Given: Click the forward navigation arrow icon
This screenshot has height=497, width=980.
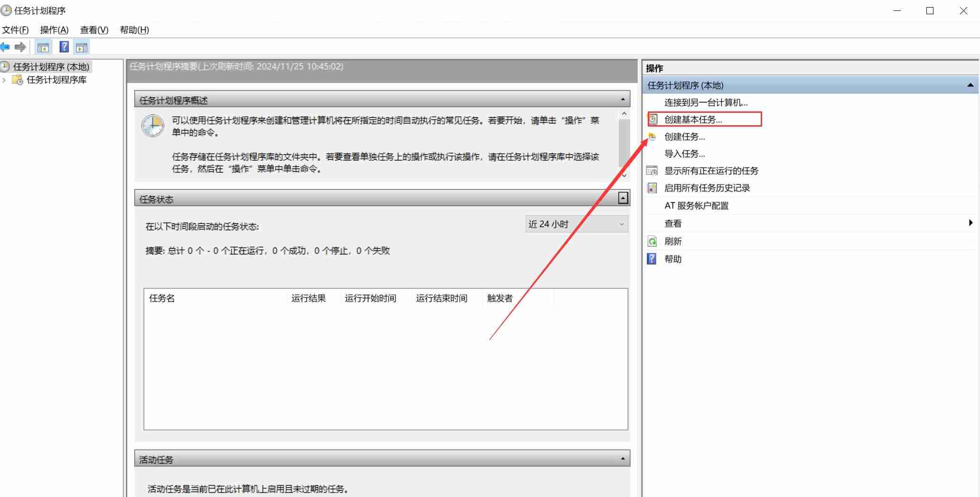Looking at the screenshot, I should [20, 46].
